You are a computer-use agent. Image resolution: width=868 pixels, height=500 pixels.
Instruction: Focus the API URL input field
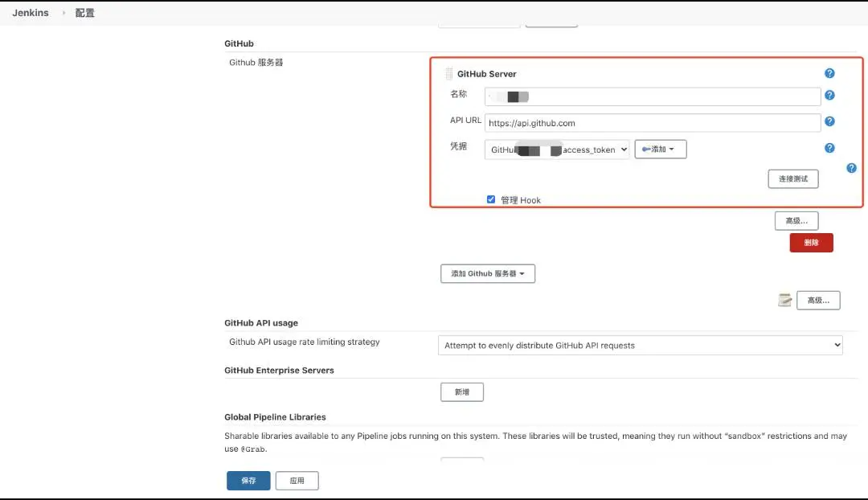tap(653, 123)
